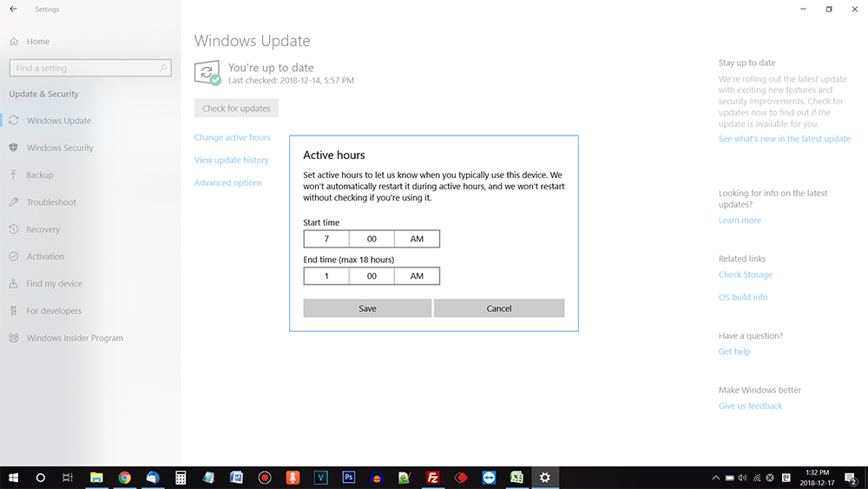Open FileZilla from taskbar
This screenshot has width=868, height=489.
[433, 478]
